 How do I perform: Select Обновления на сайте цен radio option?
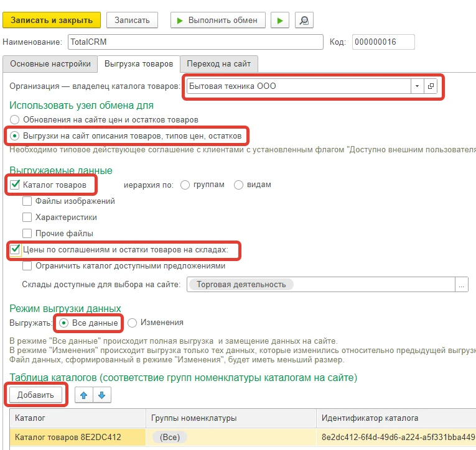[15, 119]
